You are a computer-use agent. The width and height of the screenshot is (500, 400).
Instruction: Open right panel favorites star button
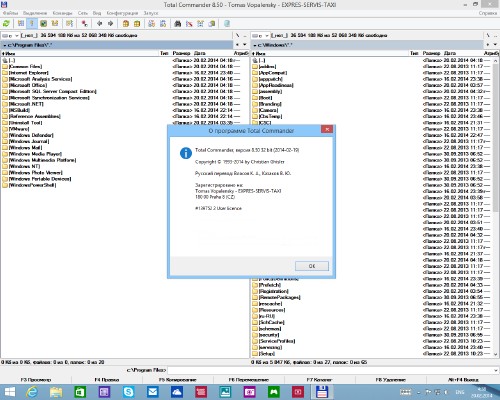tap(488, 44)
